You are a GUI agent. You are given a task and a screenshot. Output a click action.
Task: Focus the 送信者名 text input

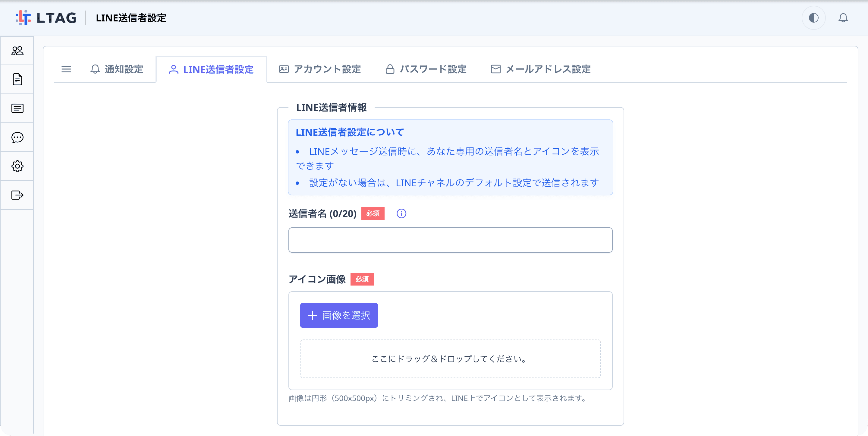pyautogui.click(x=450, y=240)
